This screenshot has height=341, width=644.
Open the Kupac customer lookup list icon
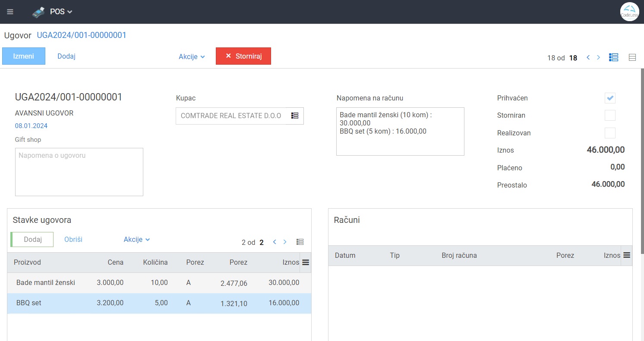[295, 116]
